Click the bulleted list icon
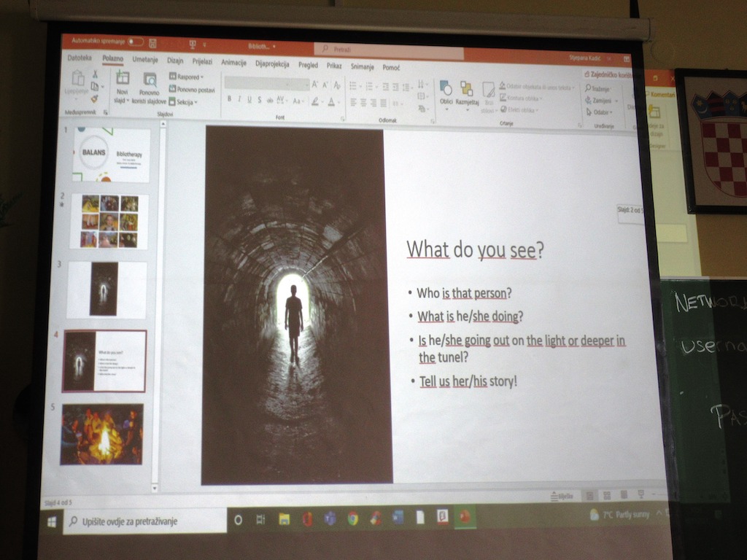 coord(354,86)
